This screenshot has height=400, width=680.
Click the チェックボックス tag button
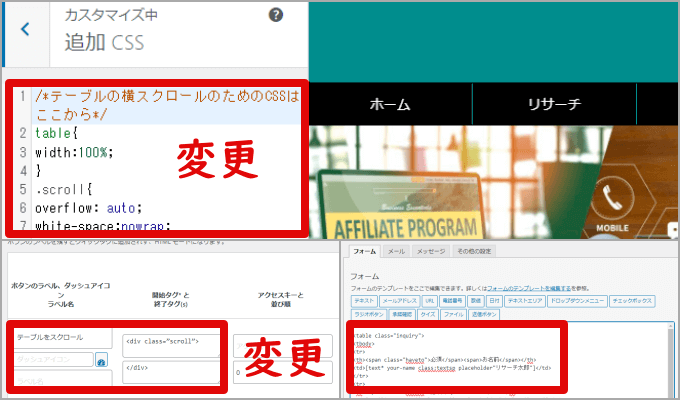(x=632, y=301)
